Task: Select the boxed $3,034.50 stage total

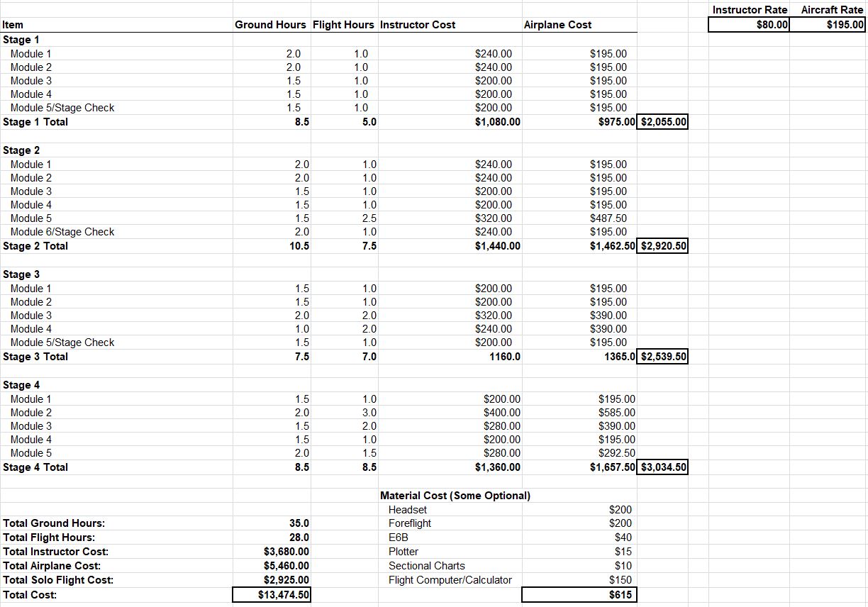Action: 663,467
